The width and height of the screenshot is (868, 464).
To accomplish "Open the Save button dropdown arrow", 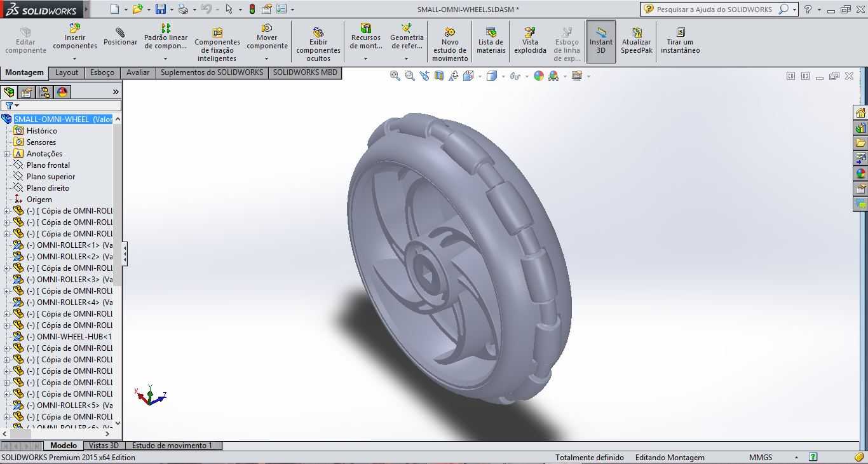I will point(172,10).
